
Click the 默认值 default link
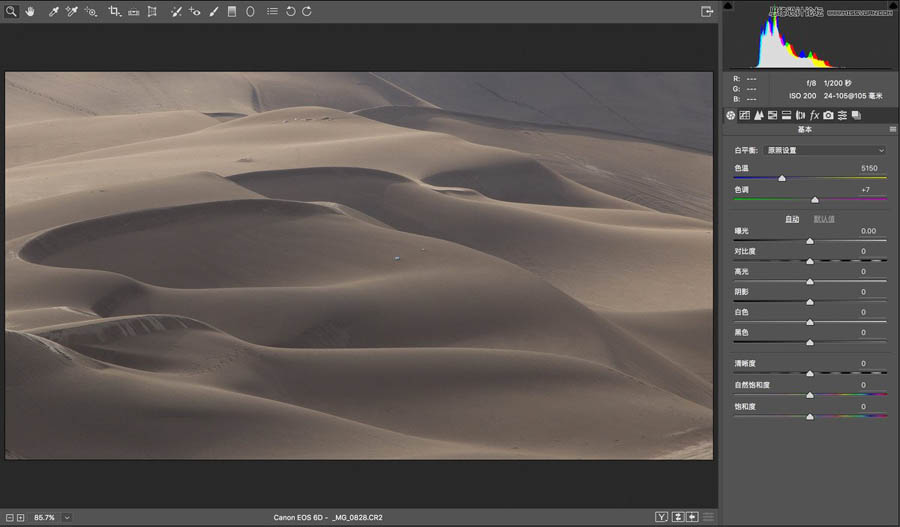(x=824, y=219)
